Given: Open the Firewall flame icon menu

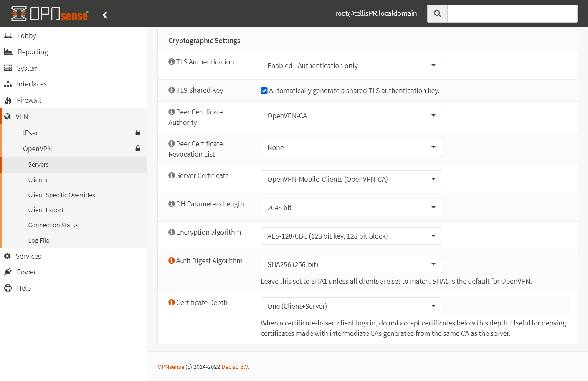Looking at the screenshot, I should pyautogui.click(x=7, y=100).
